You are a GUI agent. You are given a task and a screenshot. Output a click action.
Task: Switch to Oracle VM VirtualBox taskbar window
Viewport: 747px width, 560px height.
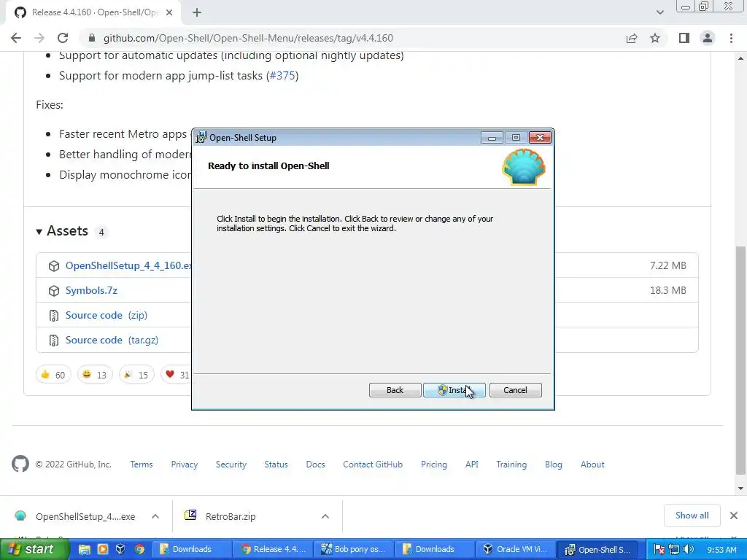pyautogui.click(x=515, y=549)
